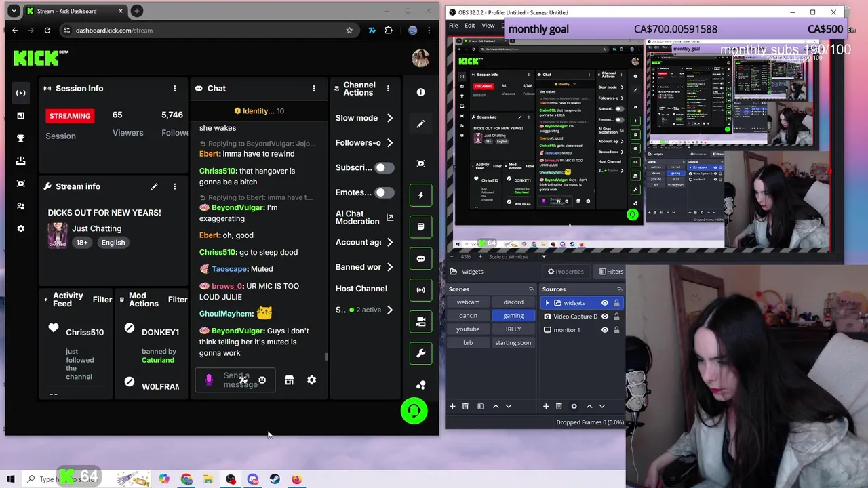The image size is (868, 488).
Task: Toggle lock on Video Capture Device source
Action: (x=616, y=317)
